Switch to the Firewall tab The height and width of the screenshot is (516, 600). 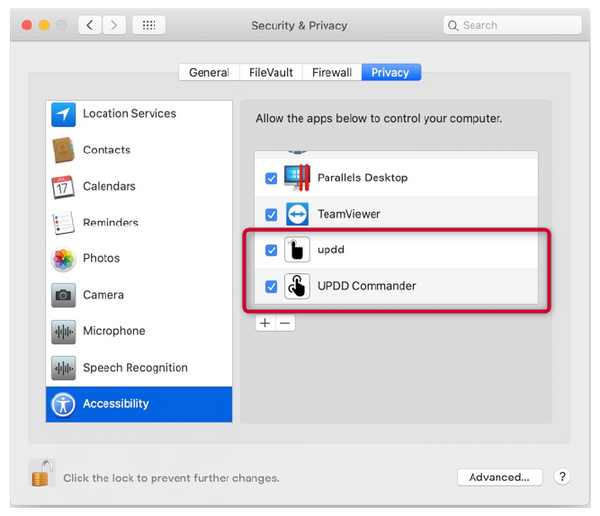(332, 72)
